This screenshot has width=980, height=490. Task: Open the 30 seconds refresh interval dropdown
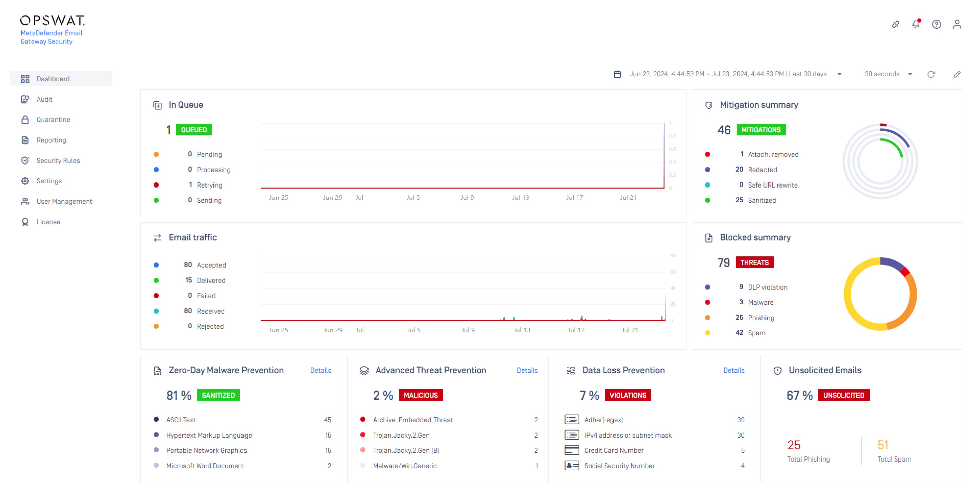[910, 74]
